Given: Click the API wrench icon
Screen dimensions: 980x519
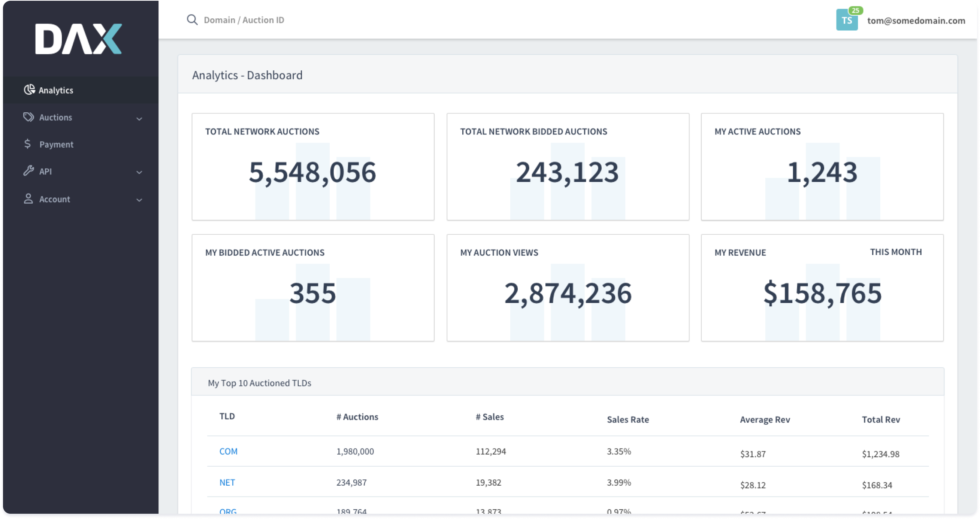Looking at the screenshot, I should (x=28, y=171).
